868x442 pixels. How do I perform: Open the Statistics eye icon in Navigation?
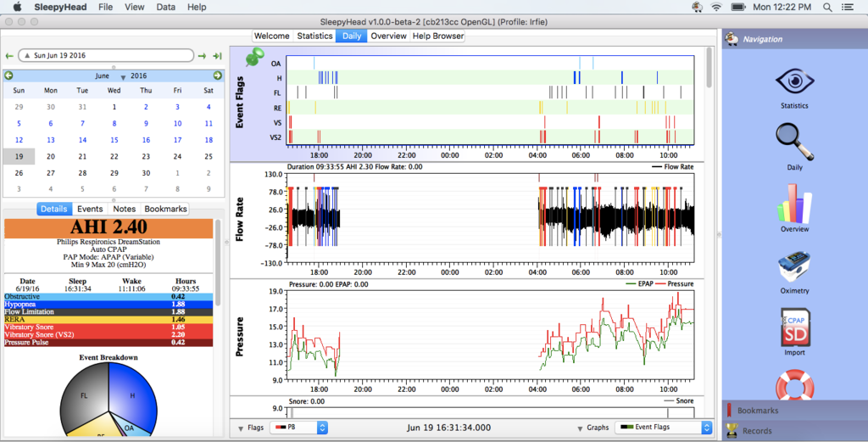click(x=795, y=82)
